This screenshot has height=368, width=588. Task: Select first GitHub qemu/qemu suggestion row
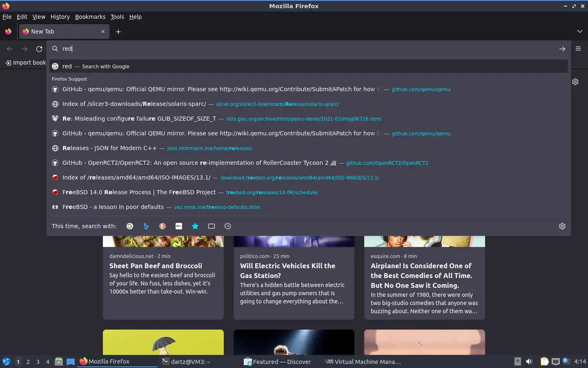point(309,89)
